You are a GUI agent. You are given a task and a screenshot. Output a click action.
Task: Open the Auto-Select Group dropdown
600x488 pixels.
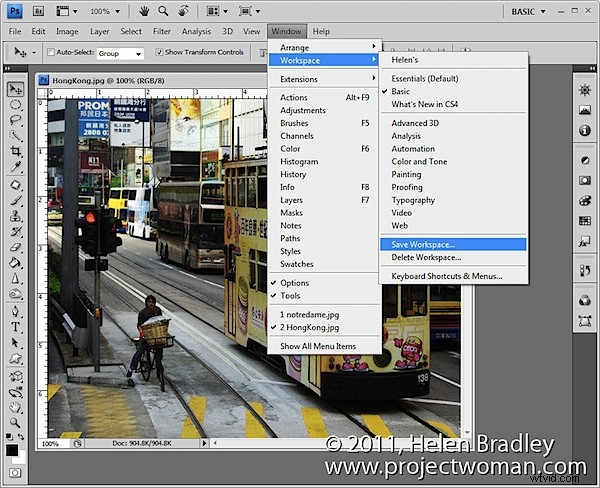[x=120, y=54]
